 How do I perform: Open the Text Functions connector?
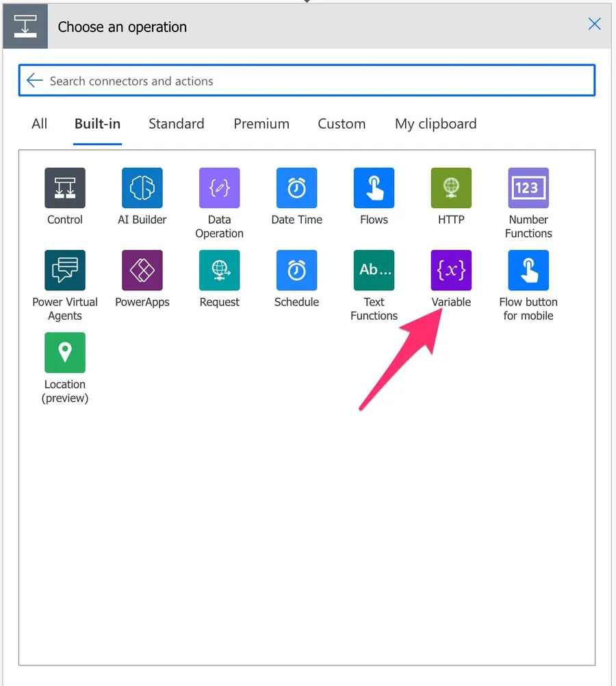374,270
